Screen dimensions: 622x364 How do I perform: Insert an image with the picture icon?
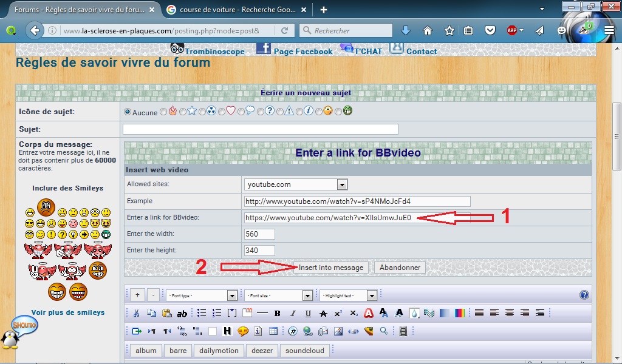click(x=338, y=331)
